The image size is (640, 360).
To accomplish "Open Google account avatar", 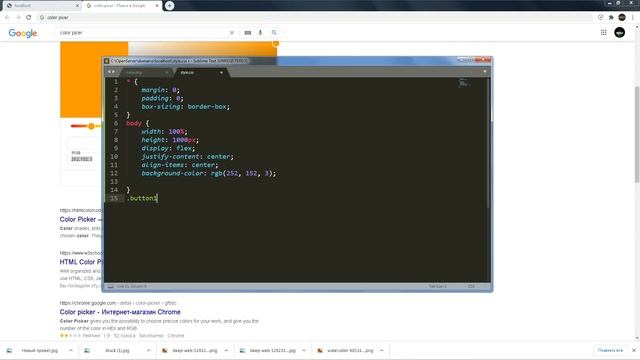I will (620, 33).
